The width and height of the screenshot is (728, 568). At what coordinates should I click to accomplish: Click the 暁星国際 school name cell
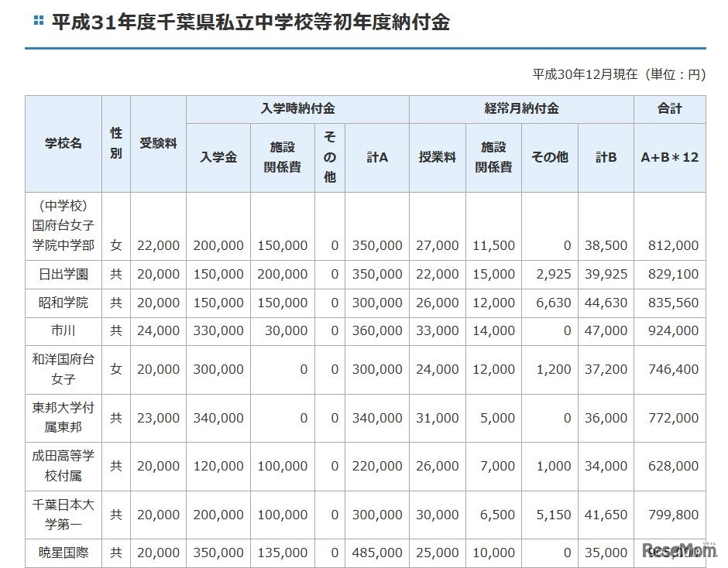(63, 553)
